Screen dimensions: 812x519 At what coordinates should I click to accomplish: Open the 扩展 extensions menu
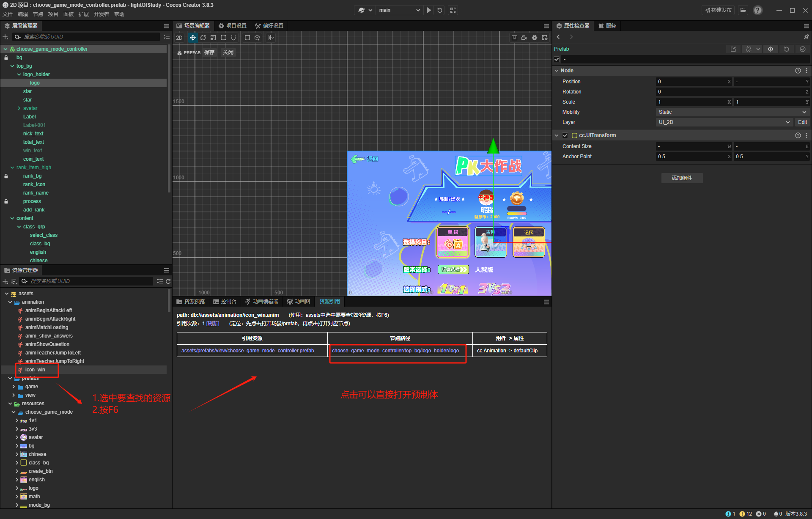coord(83,14)
